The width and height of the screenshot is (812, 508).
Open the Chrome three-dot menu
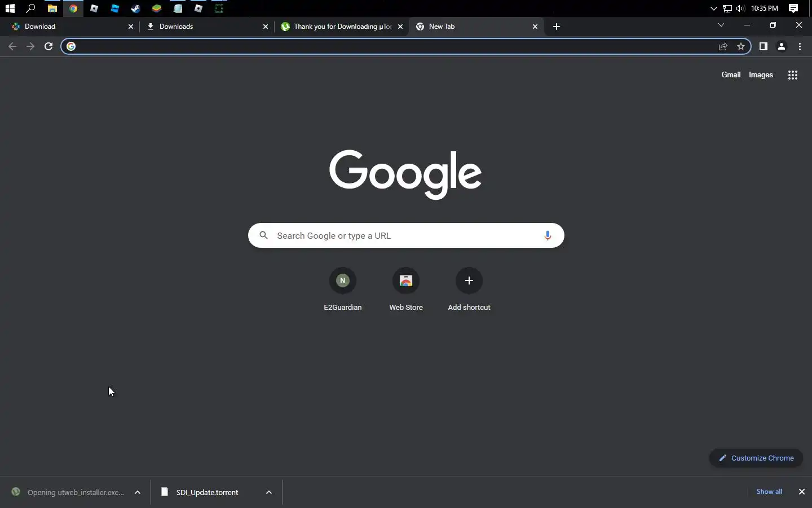(800, 46)
